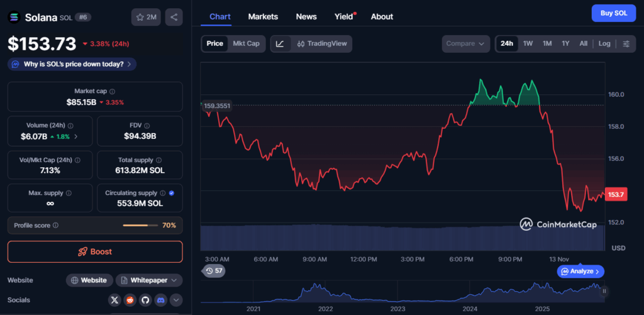Click the historical range timeline pause handle
Image resolution: width=644 pixels, height=315 pixels.
point(604,291)
